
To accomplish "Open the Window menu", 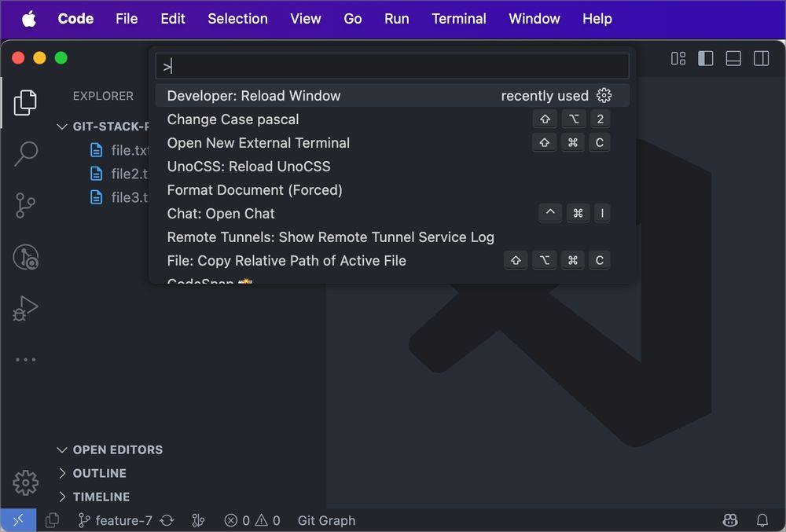I will 534,19.
